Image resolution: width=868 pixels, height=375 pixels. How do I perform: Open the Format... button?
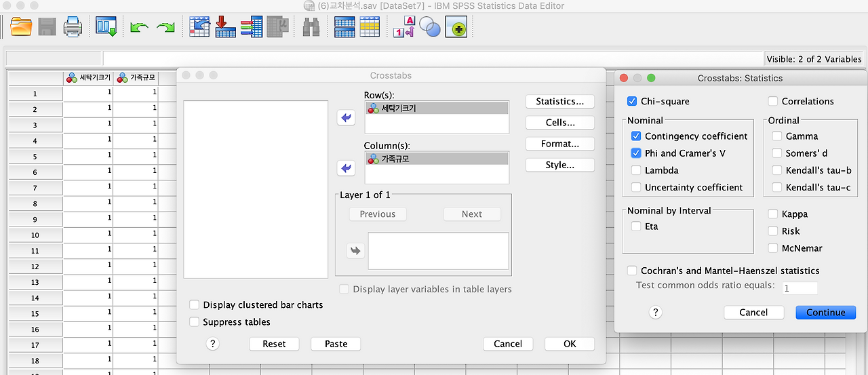(560, 144)
